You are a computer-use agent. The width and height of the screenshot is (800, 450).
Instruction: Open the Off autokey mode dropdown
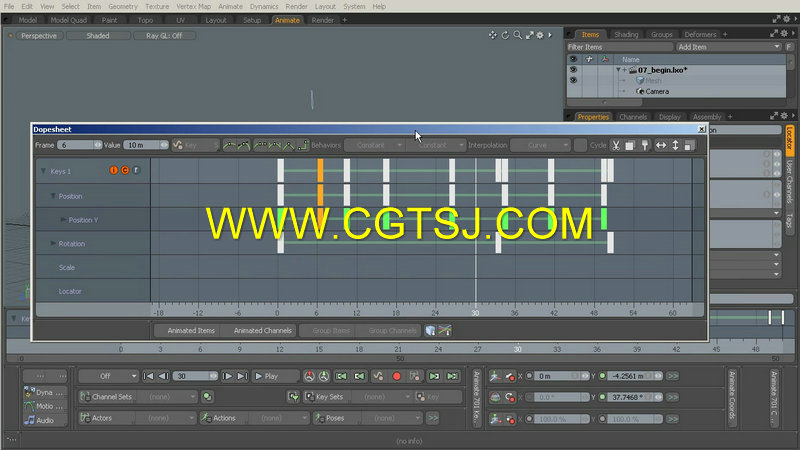point(108,376)
